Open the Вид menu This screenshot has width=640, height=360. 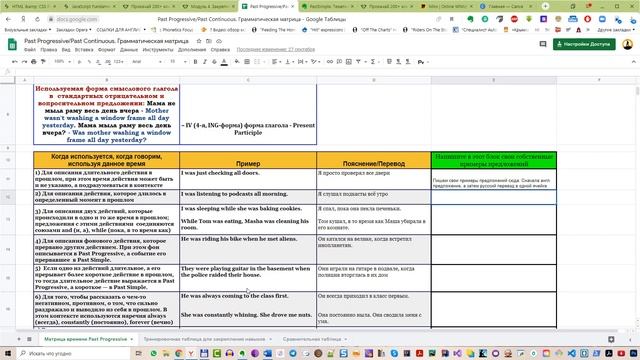(x=66, y=49)
